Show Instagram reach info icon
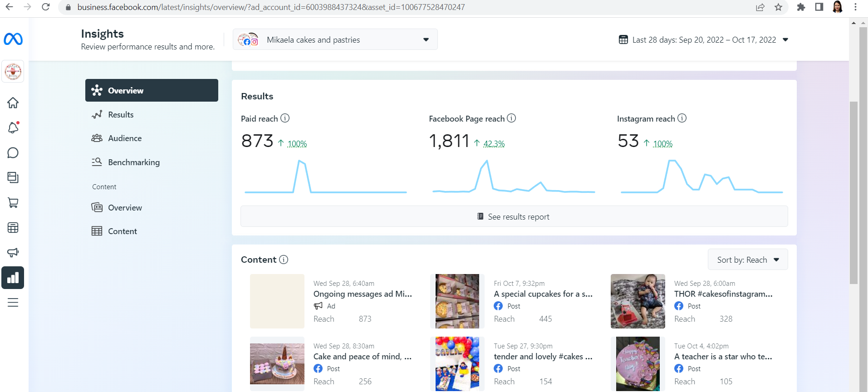868x392 pixels. [x=682, y=118]
